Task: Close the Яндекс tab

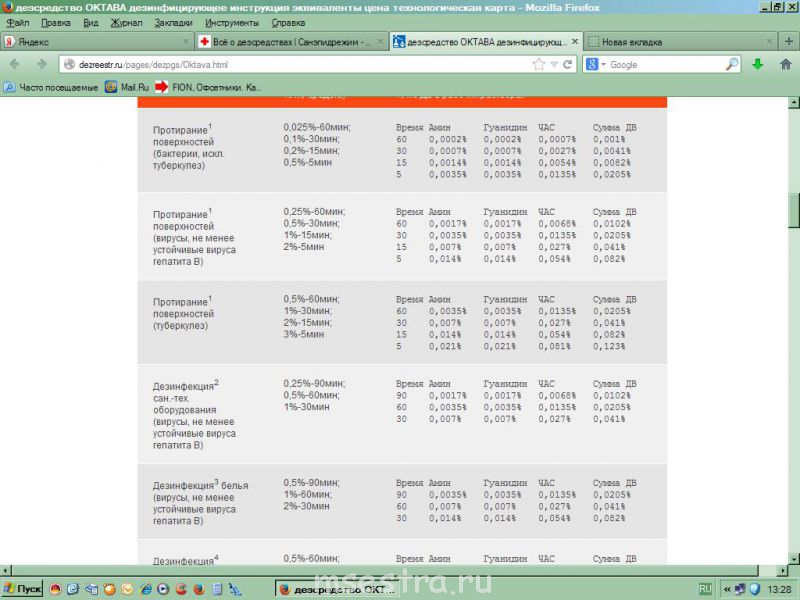Action: coord(185,42)
